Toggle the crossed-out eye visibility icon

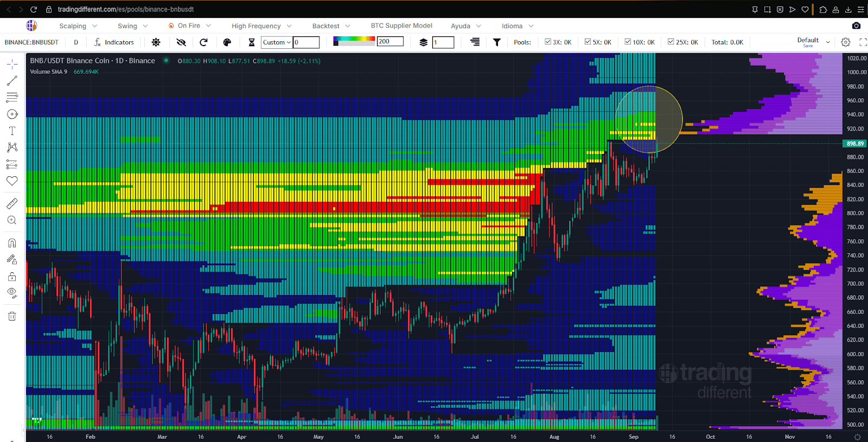[x=181, y=42]
